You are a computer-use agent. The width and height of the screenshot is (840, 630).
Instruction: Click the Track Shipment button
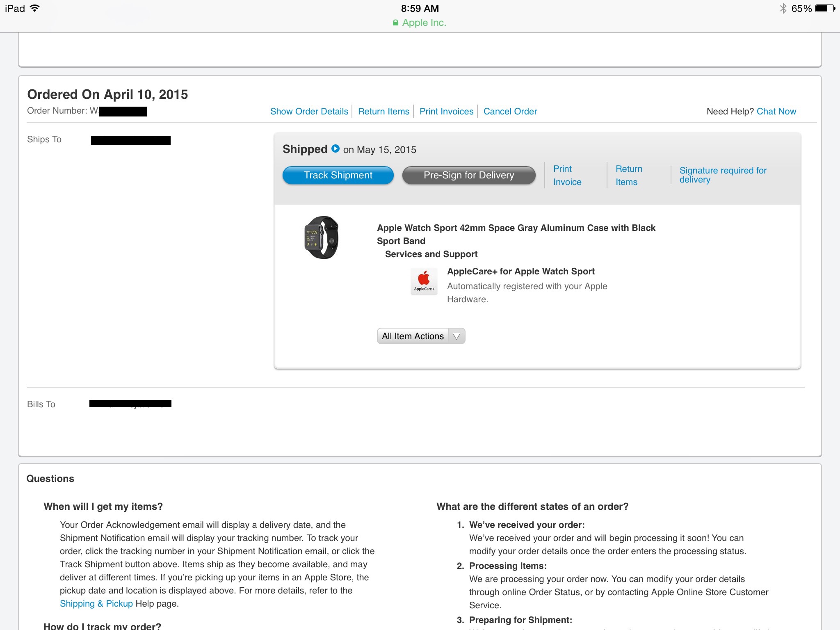[x=338, y=175]
